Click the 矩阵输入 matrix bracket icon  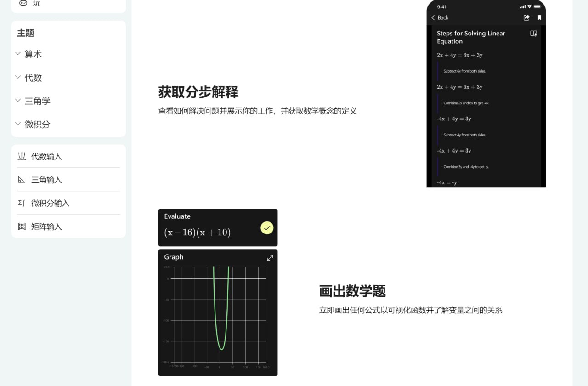[x=22, y=227]
